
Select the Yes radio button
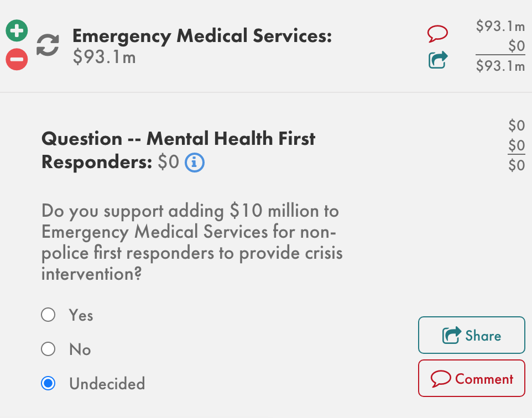[48, 315]
